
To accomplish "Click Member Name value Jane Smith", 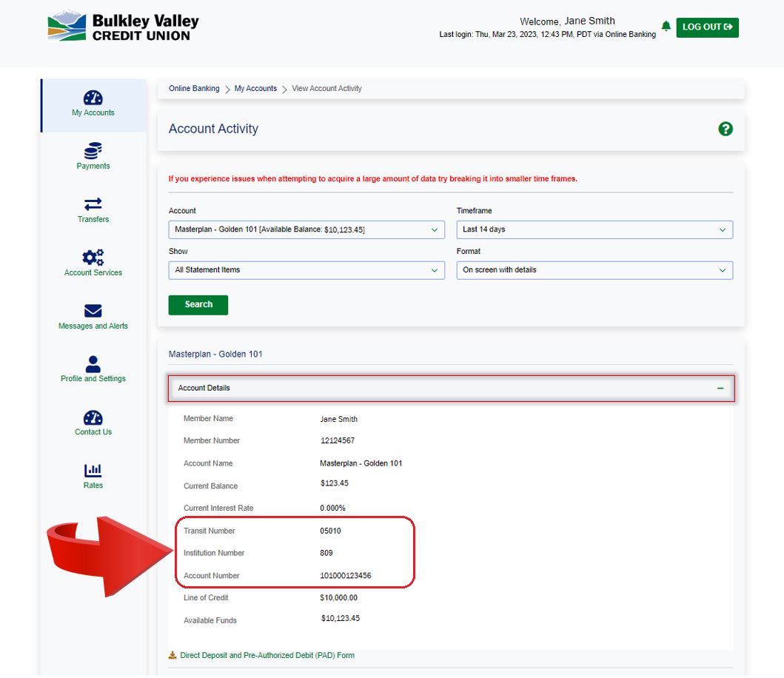I will (338, 419).
